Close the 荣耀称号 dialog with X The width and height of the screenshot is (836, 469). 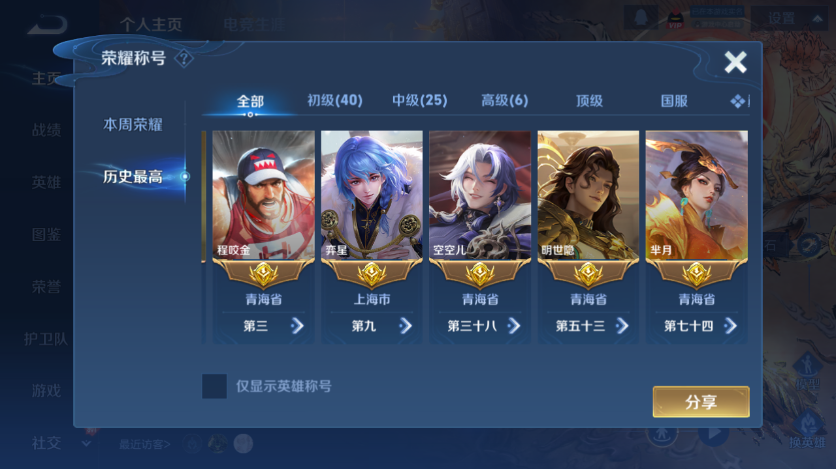click(735, 62)
